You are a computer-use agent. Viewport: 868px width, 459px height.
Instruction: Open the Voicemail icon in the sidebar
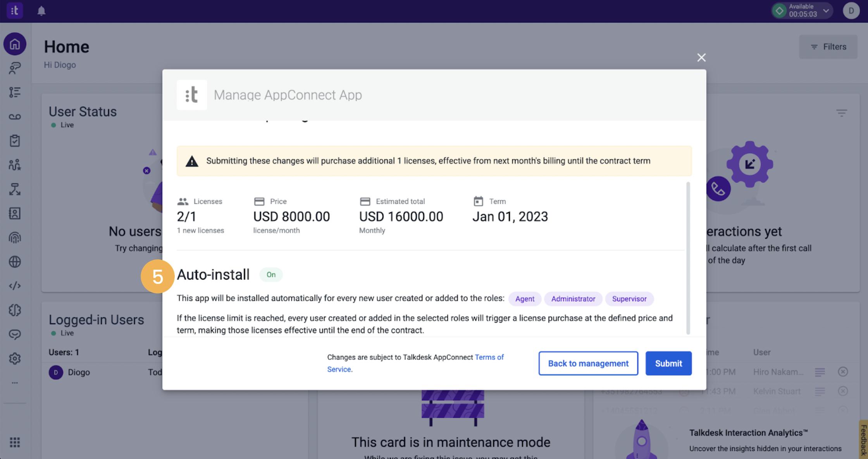15,116
